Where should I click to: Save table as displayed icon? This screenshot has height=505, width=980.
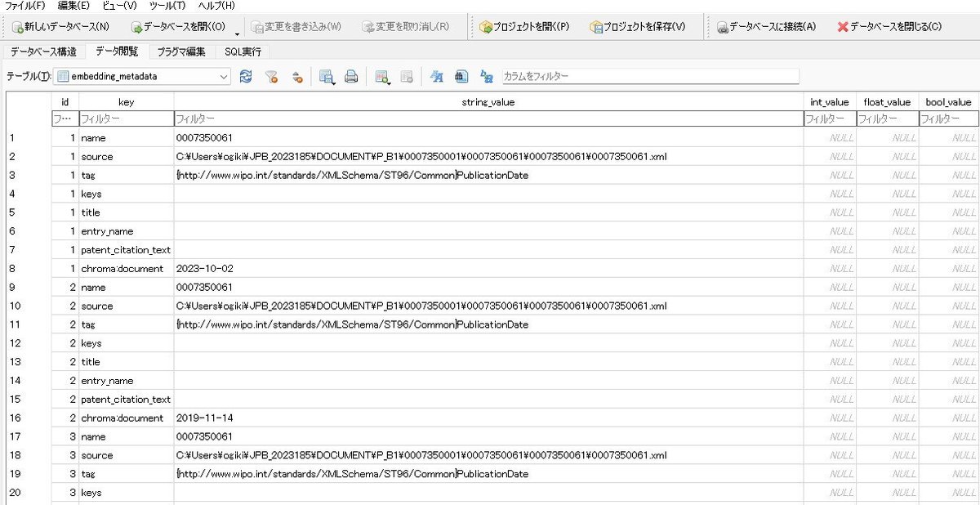point(327,76)
